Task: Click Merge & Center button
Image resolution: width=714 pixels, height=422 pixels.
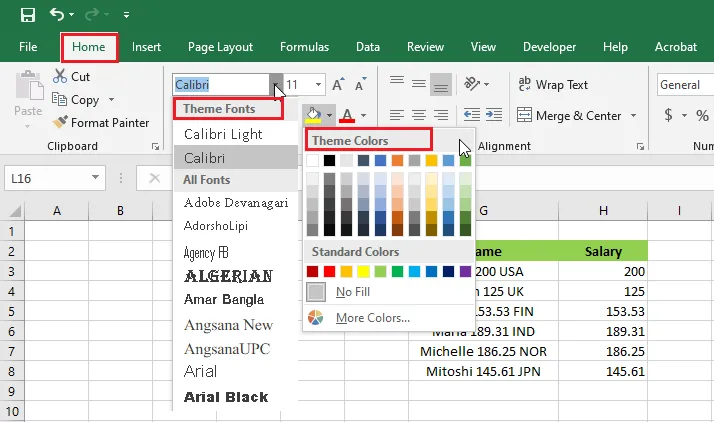Action: 569,116
